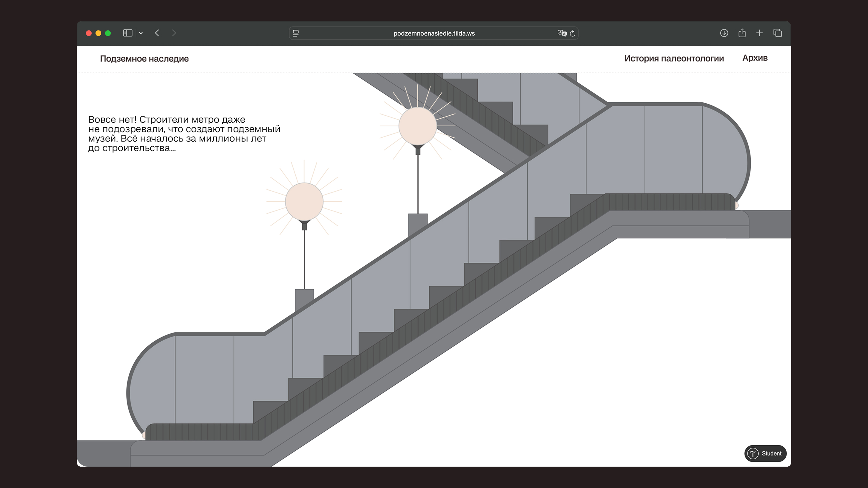Go back with the back arrow
868x488 pixels.
pos(157,33)
